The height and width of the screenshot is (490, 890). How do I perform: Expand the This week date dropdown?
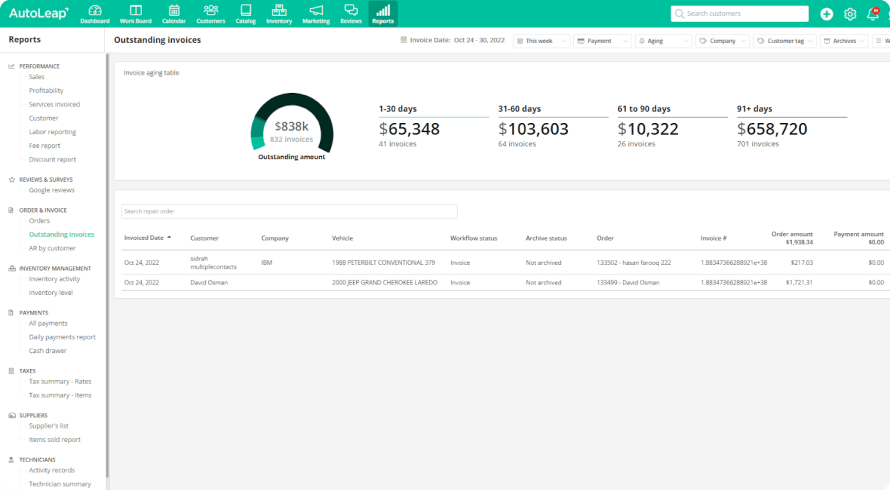point(542,41)
